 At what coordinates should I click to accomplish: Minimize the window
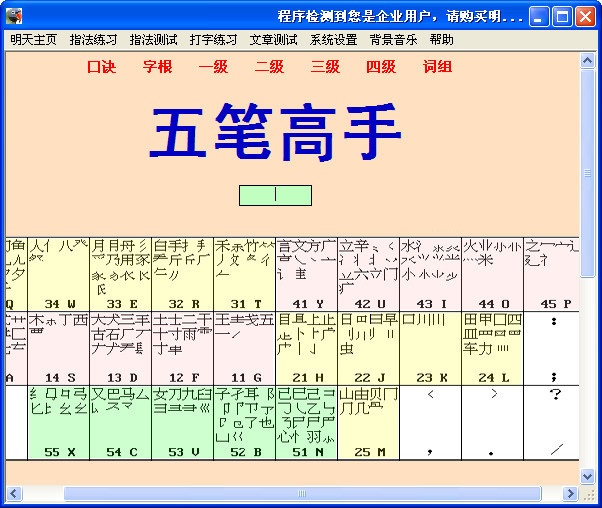(539, 17)
